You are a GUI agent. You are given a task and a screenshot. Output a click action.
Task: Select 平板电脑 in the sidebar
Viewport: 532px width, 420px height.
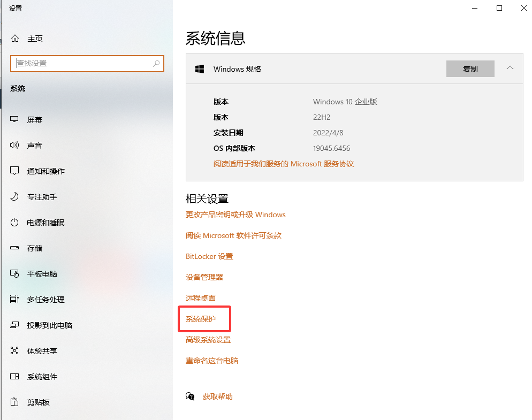[x=42, y=274]
